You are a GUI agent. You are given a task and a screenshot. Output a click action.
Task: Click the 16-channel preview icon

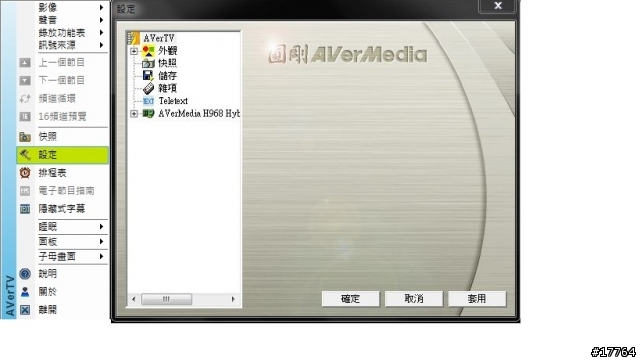pyautogui.click(x=25, y=117)
